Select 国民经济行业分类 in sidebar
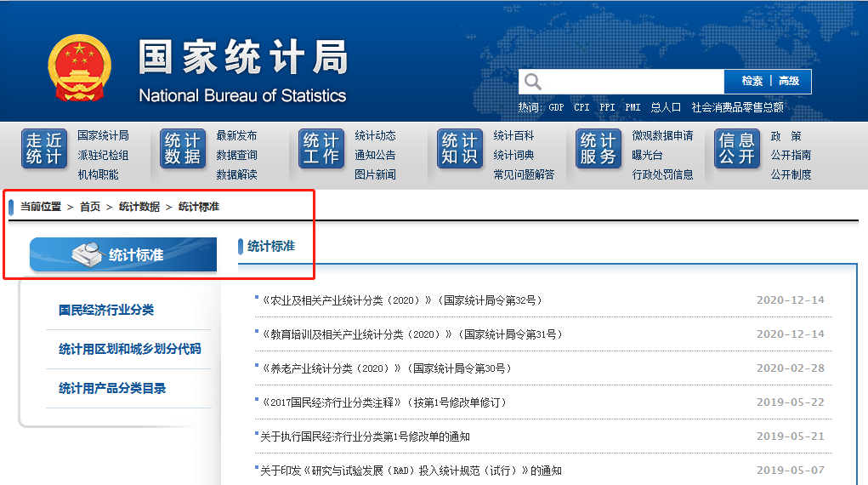868x485 pixels. (106, 311)
